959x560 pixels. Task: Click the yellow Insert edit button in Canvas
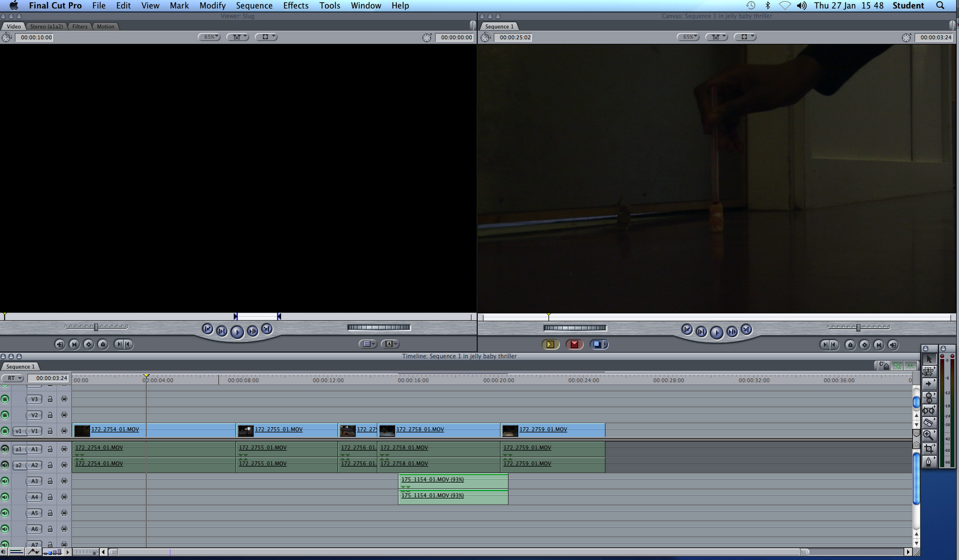coord(550,344)
